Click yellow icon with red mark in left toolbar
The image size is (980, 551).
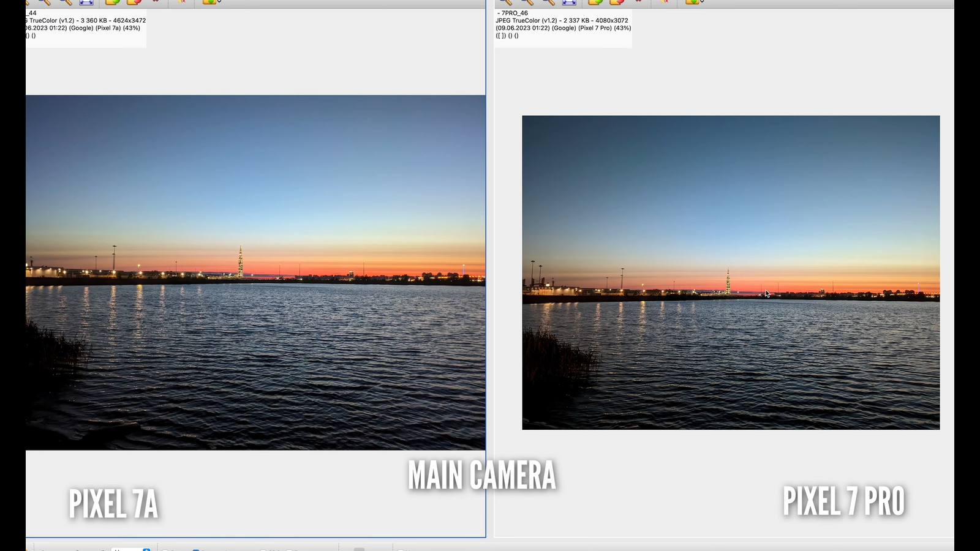point(134,2)
